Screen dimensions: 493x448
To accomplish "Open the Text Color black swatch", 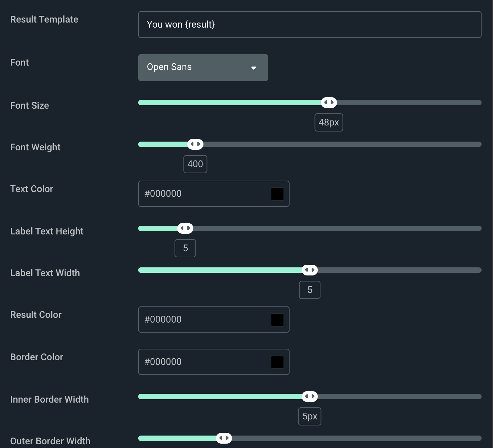I will [277, 194].
